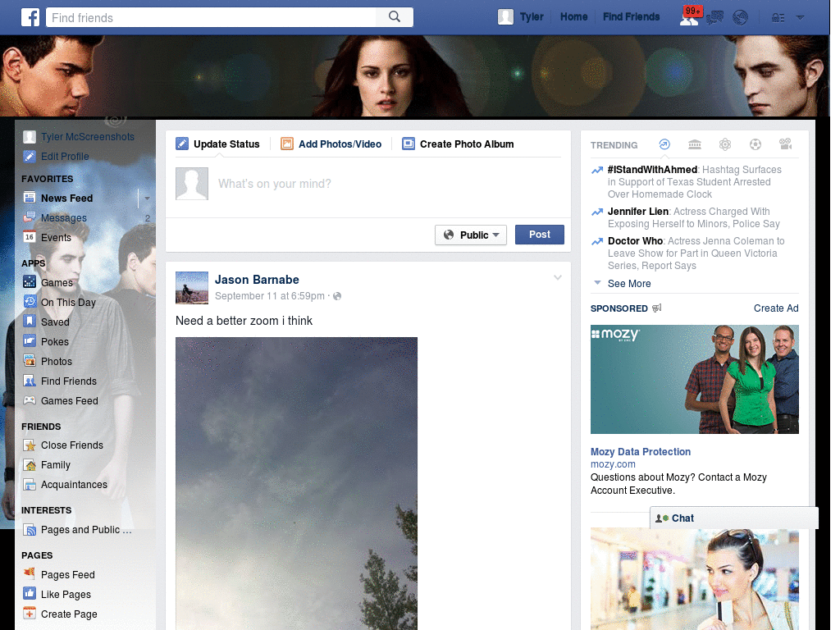
Task: Click the On This Day icon
Action: click(30, 302)
